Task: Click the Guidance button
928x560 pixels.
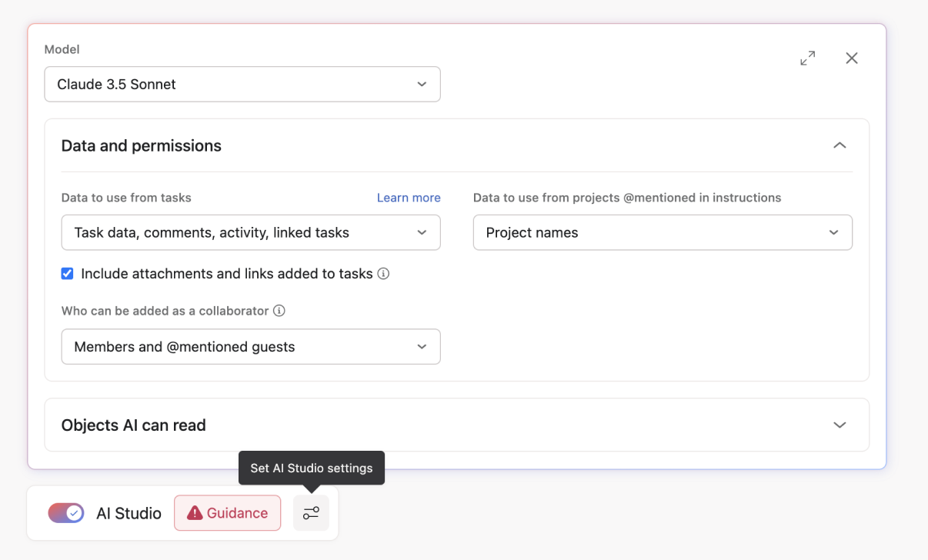Action: click(x=227, y=512)
